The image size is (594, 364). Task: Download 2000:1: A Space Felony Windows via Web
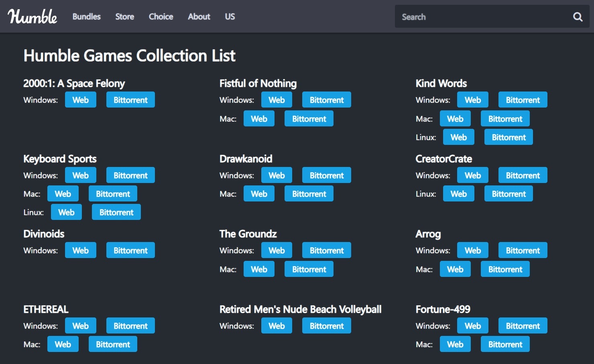click(x=81, y=100)
